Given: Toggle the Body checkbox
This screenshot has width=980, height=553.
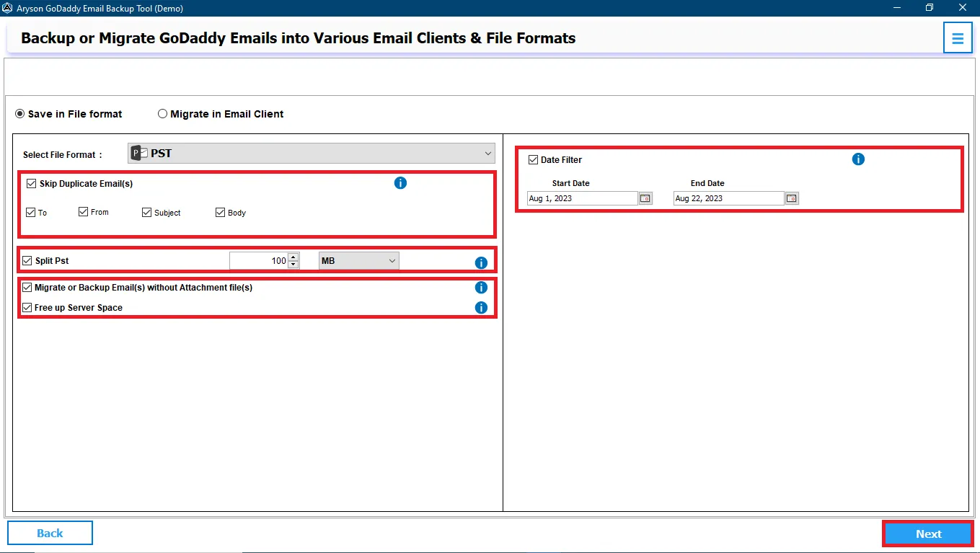Looking at the screenshot, I should pyautogui.click(x=221, y=213).
